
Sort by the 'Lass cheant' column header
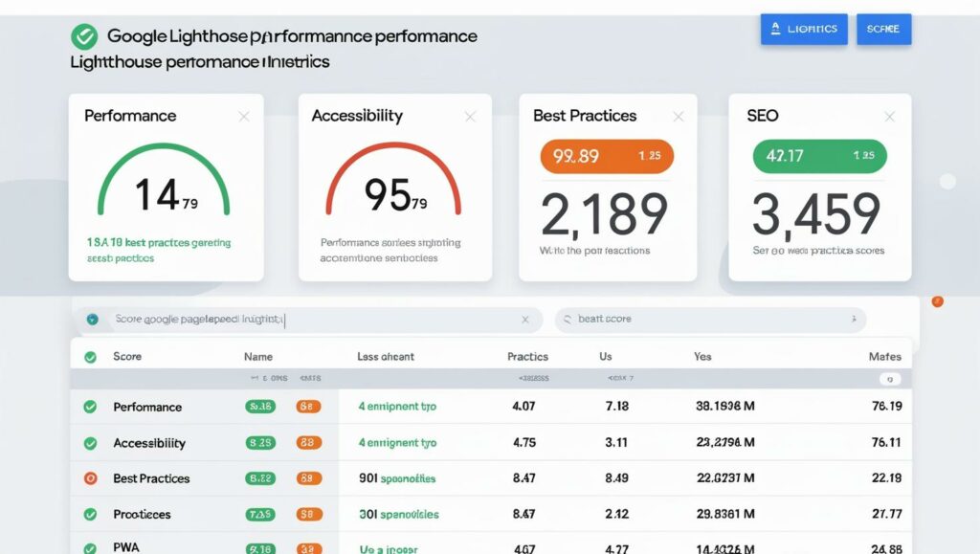point(386,357)
